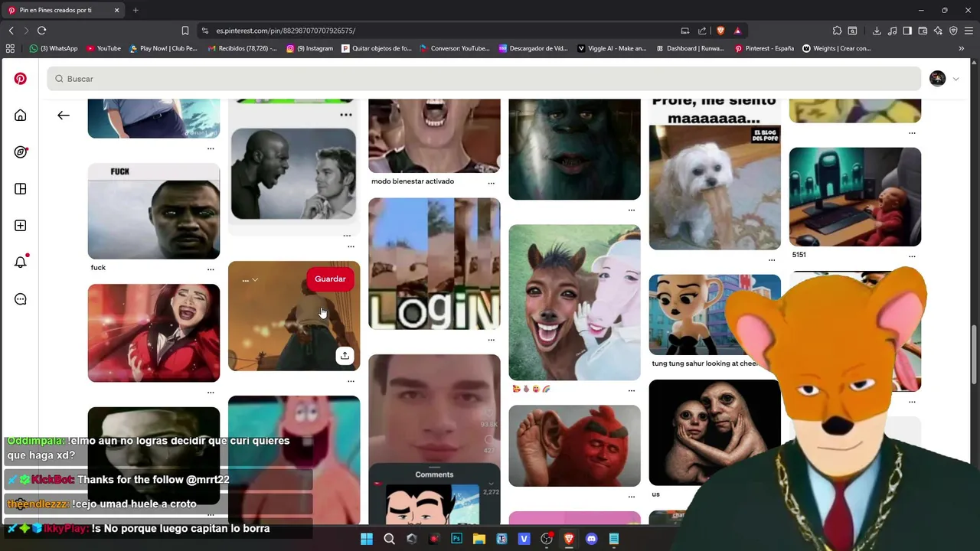Click the Windows Start button
This screenshot has width=980, height=551.
pos(367,539)
